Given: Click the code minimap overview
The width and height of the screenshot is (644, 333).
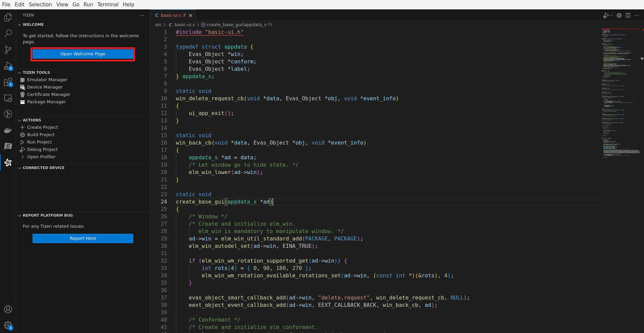Looking at the screenshot, I should 621,94.
